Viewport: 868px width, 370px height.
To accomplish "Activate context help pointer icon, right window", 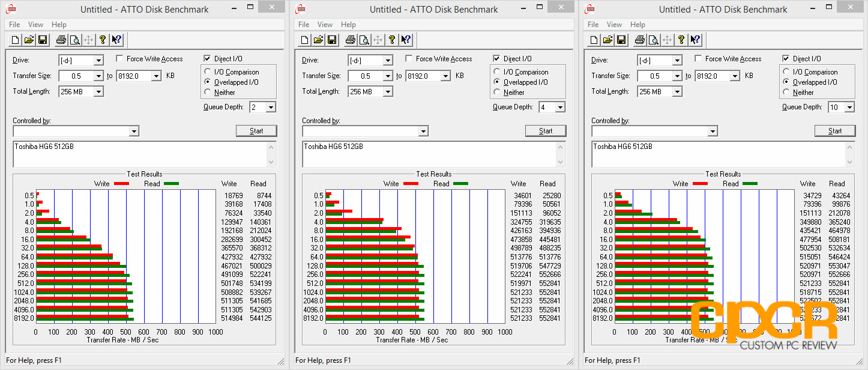I will click(x=695, y=40).
